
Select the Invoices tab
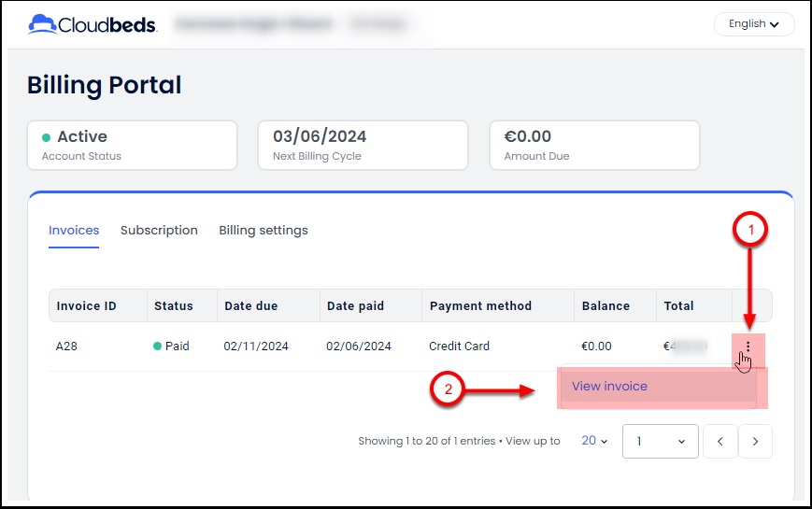(74, 231)
